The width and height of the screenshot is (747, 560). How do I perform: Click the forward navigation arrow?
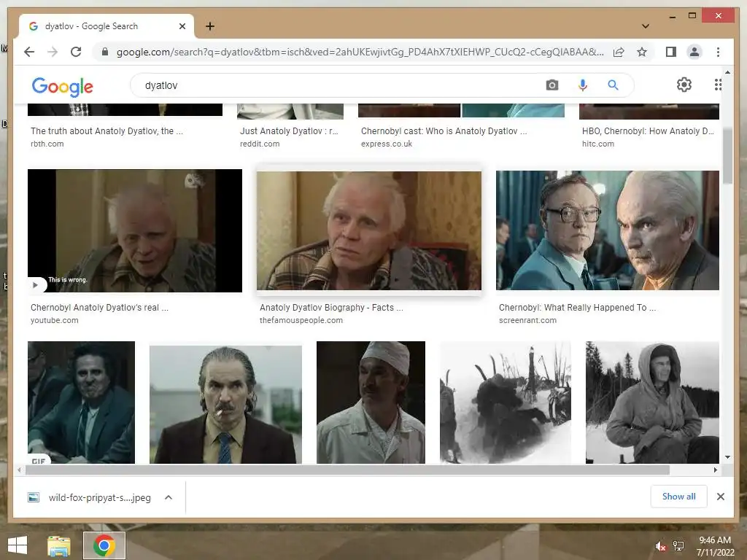(x=53, y=52)
